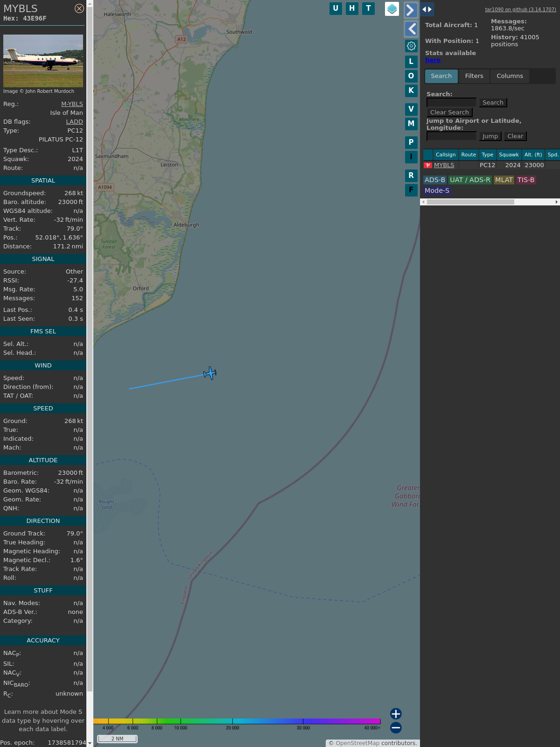Sort table by Type column
The height and width of the screenshot is (747, 560).
[x=487, y=155]
